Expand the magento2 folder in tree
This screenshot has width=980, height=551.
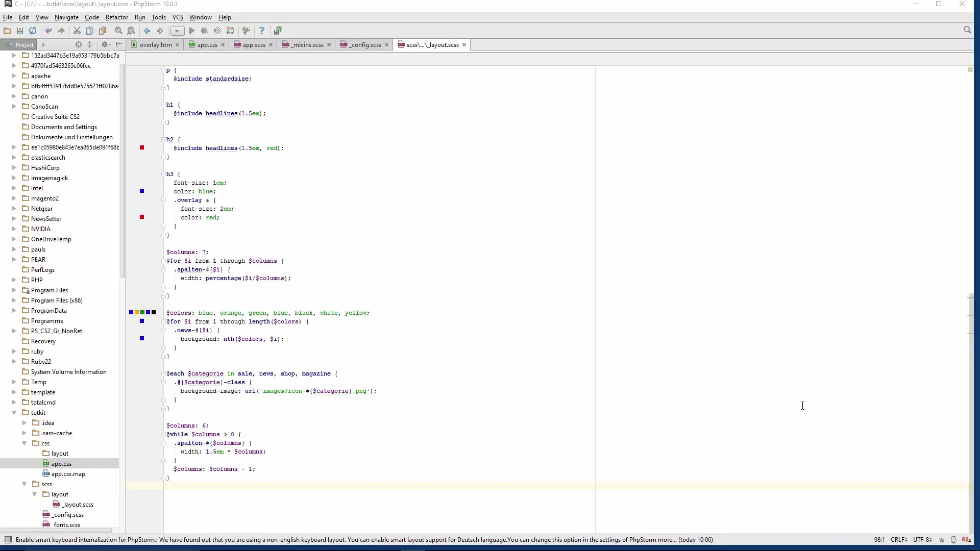[x=14, y=198]
